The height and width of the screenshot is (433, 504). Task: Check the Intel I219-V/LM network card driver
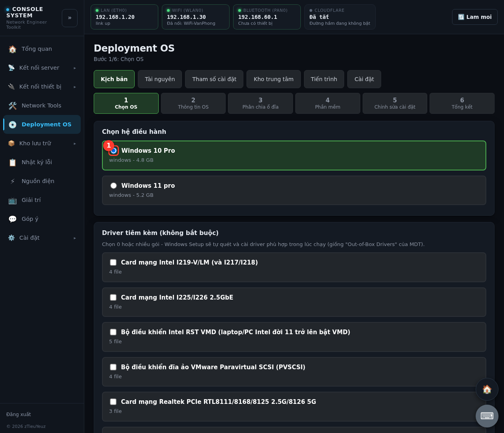coord(113,262)
